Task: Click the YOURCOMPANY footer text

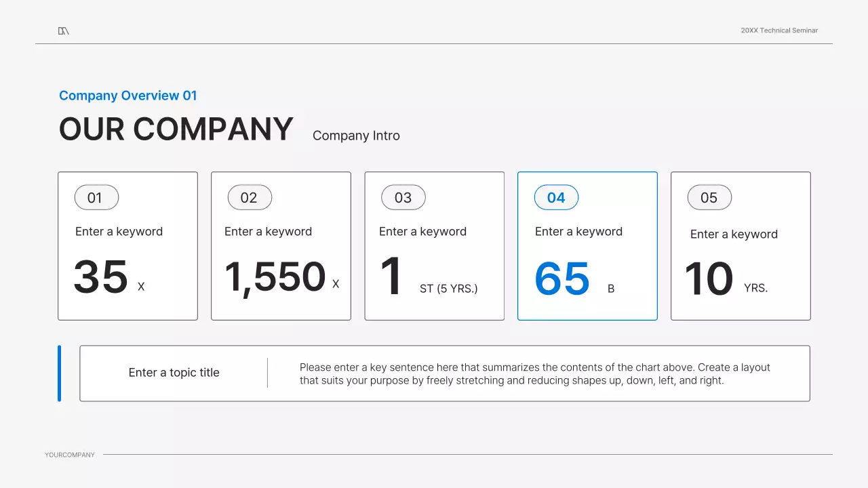Action: [x=70, y=455]
